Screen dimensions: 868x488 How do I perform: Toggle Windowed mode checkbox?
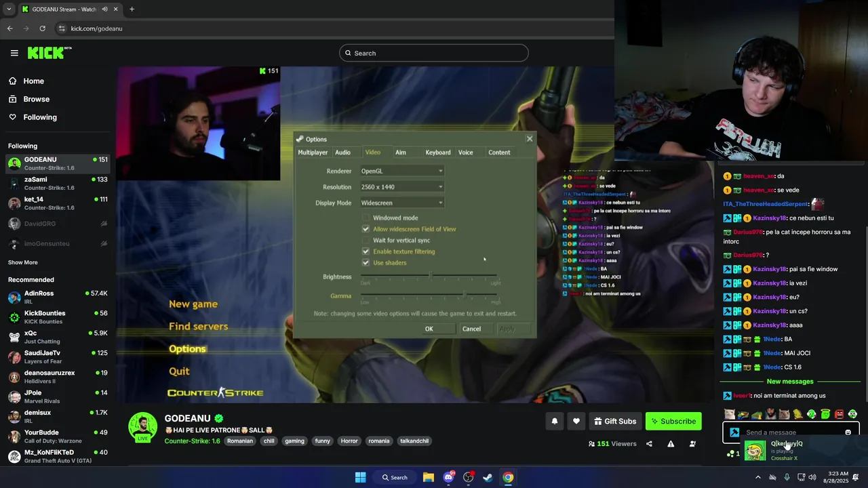click(366, 218)
